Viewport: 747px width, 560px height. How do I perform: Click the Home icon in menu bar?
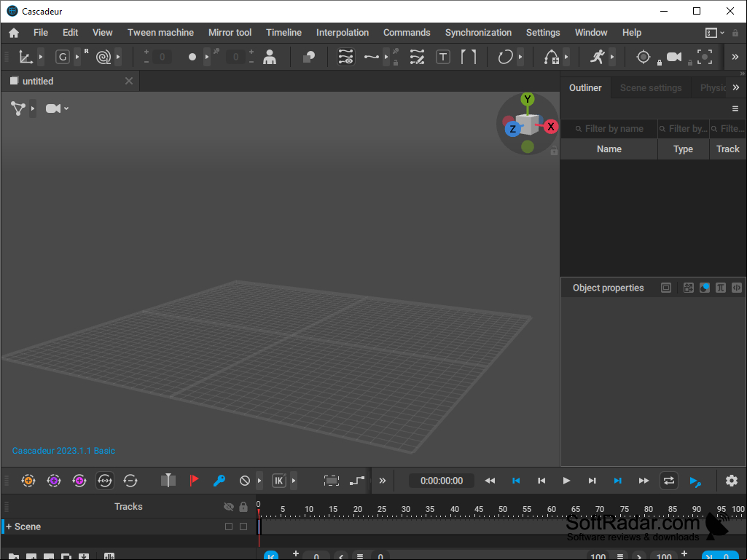pos(14,33)
